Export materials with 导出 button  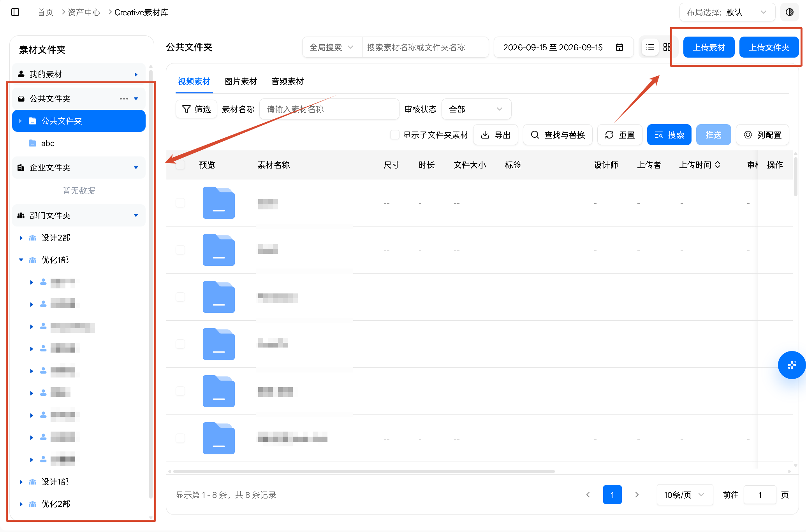[495, 135]
